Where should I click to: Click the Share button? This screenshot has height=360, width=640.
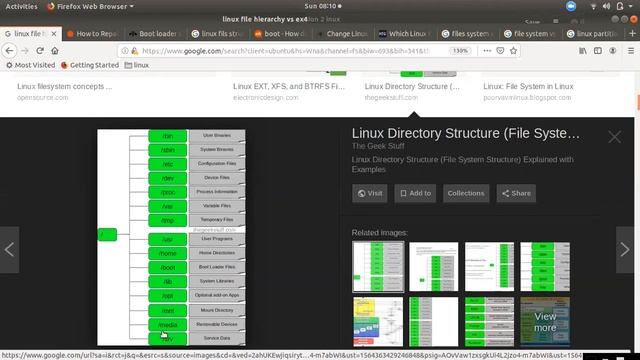tap(516, 193)
